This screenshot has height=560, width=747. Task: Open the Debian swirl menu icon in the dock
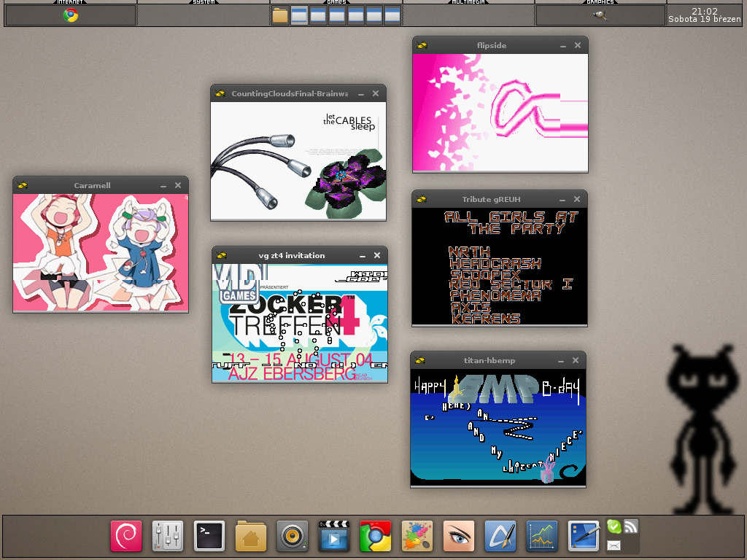point(126,536)
